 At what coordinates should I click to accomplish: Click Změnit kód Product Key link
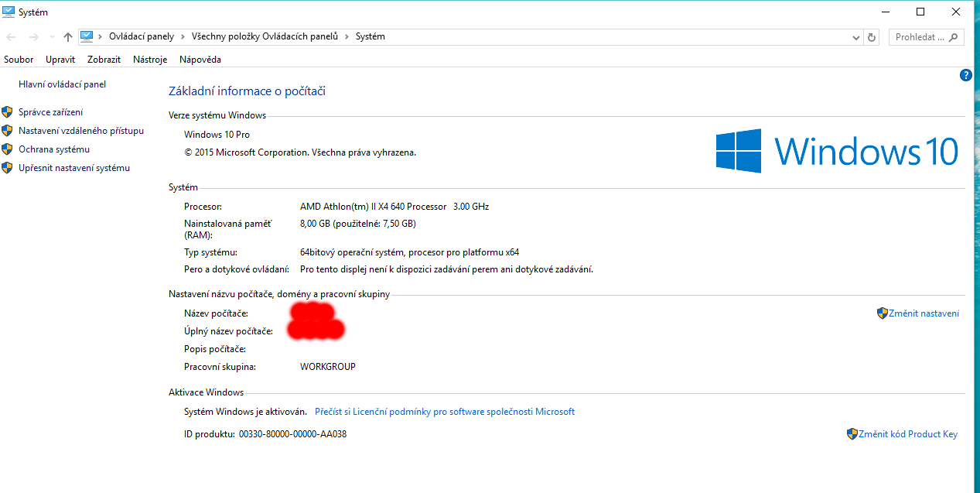point(907,434)
